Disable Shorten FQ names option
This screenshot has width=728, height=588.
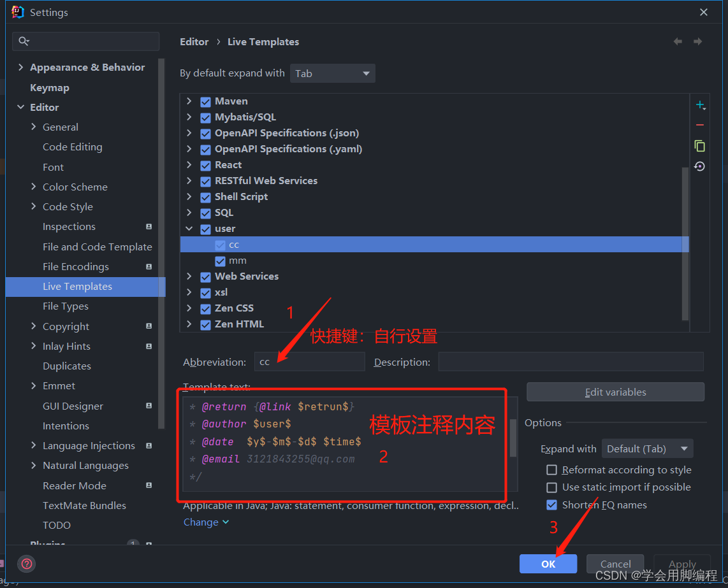pyautogui.click(x=551, y=505)
